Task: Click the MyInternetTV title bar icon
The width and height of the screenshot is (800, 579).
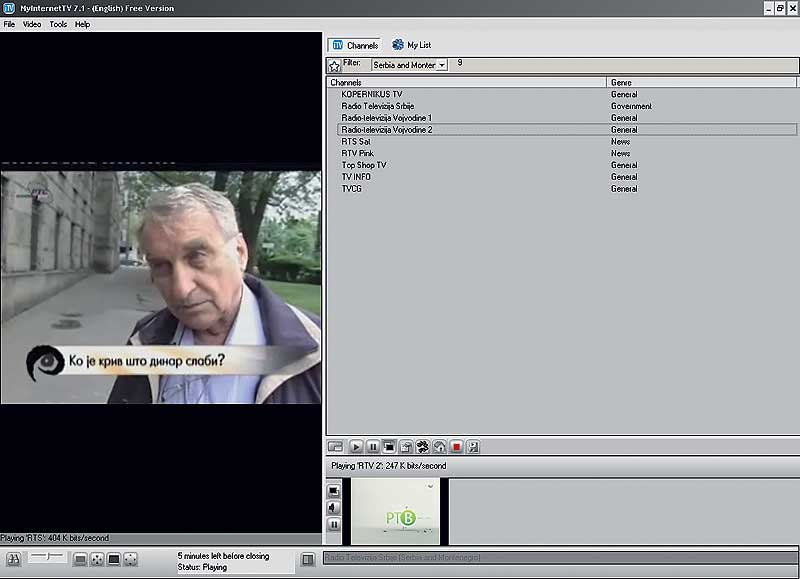Action: tap(9, 8)
